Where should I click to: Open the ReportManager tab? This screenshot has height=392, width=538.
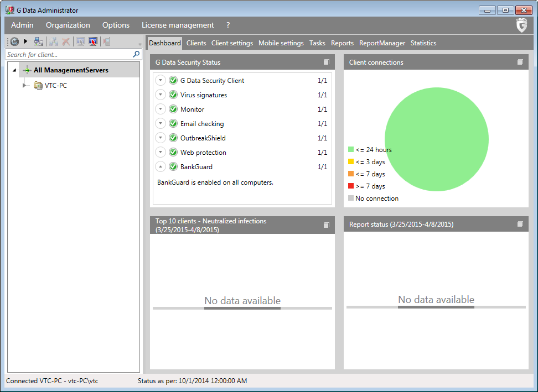pos(382,43)
